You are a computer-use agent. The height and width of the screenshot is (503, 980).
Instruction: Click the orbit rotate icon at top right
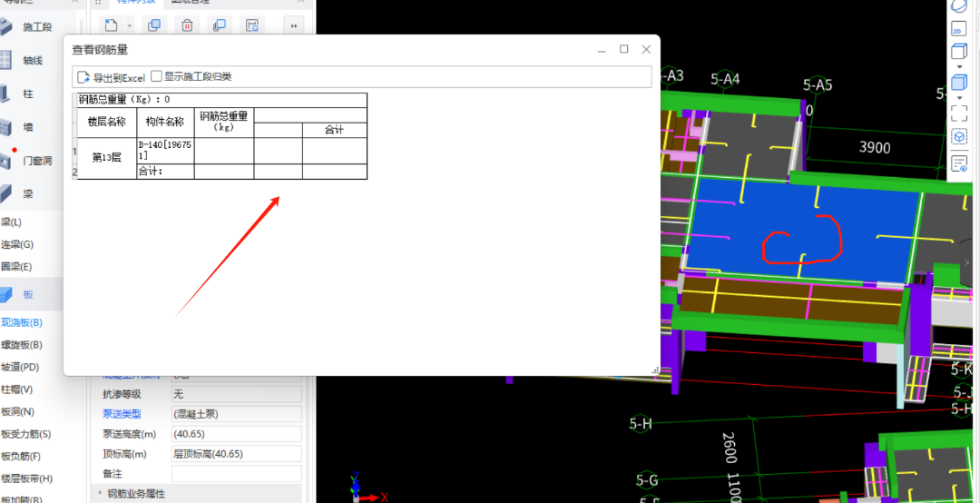tap(958, 5)
